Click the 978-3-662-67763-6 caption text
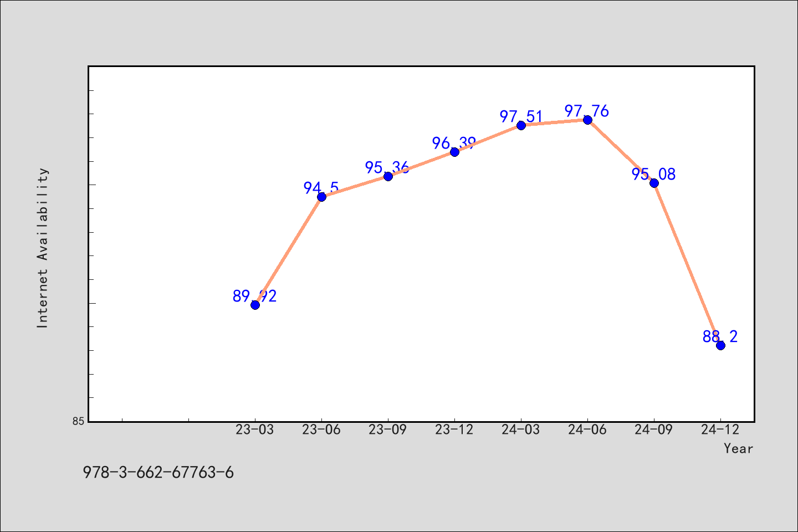The height and width of the screenshot is (532, 798). click(158, 473)
